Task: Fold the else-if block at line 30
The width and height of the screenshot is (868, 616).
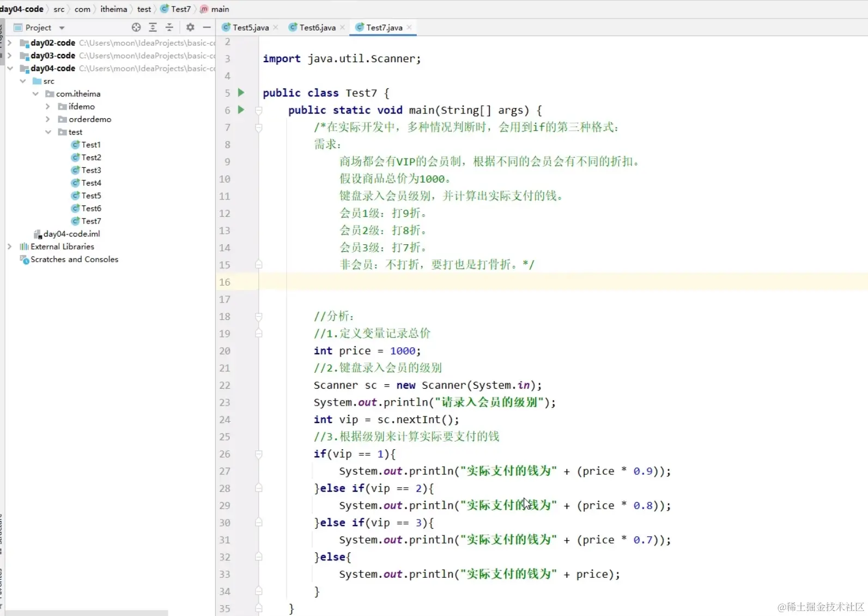Action: pyautogui.click(x=259, y=523)
